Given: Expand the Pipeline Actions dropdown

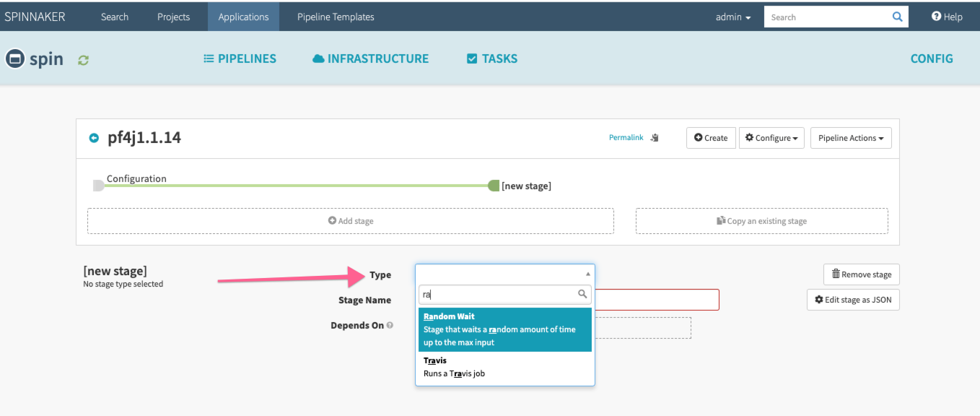Looking at the screenshot, I should coord(851,138).
